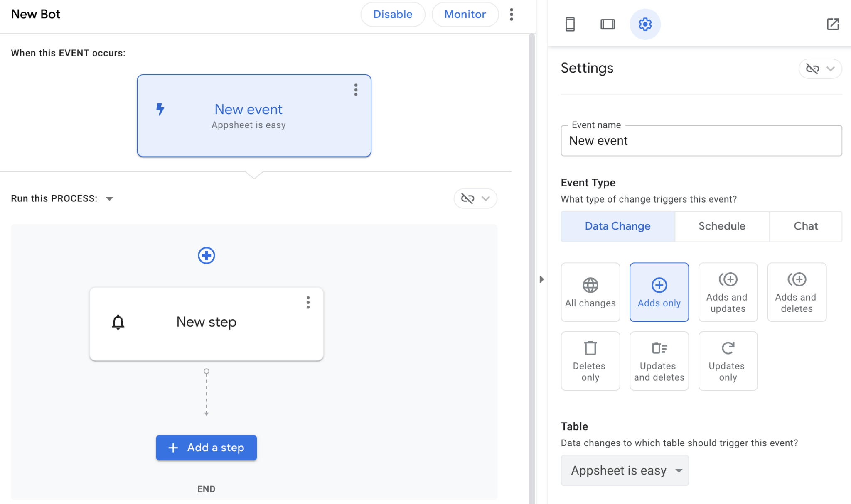
Task: Select the Deletes only option
Action: 590,360
